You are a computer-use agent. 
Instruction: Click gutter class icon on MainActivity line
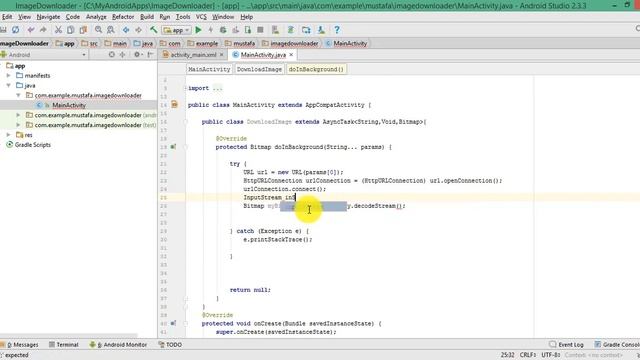click(x=174, y=104)
